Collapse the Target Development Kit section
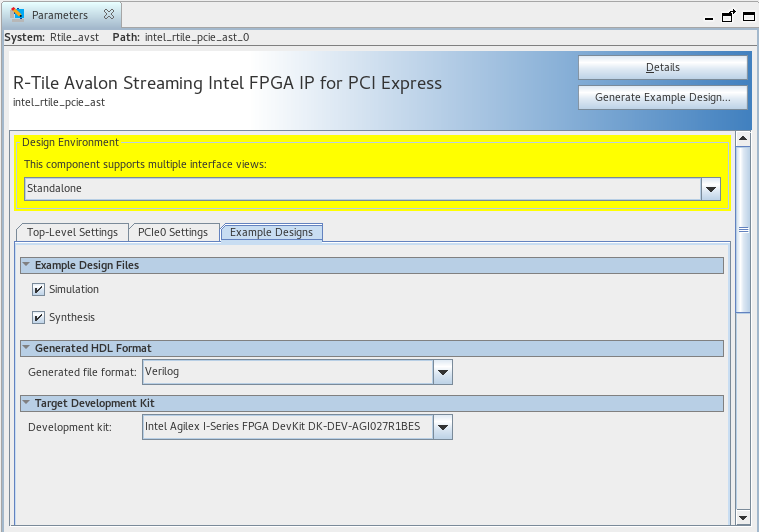Screen dimensions: 759x532 [x=27, y=403]
